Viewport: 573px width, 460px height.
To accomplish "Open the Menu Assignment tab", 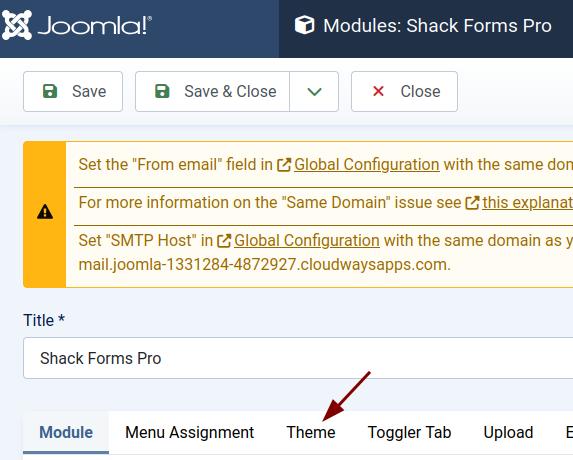I will tap(189, 432).
